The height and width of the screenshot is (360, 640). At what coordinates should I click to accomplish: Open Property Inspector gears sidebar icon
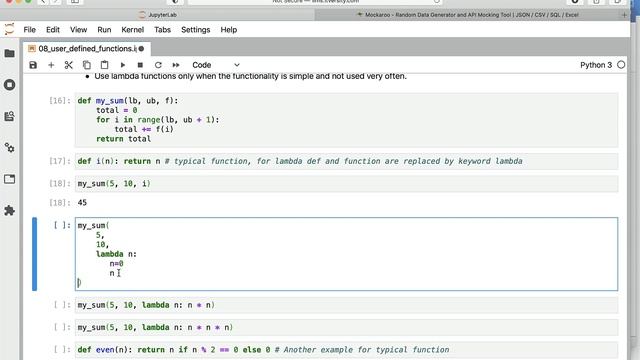click(9, 148)
